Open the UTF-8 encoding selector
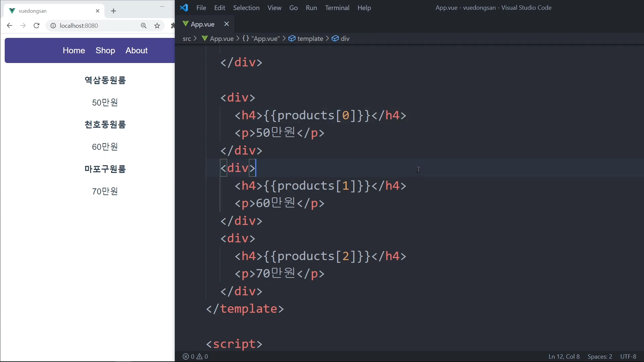Viewport: 644px width, 362px height. coord(628,357)
